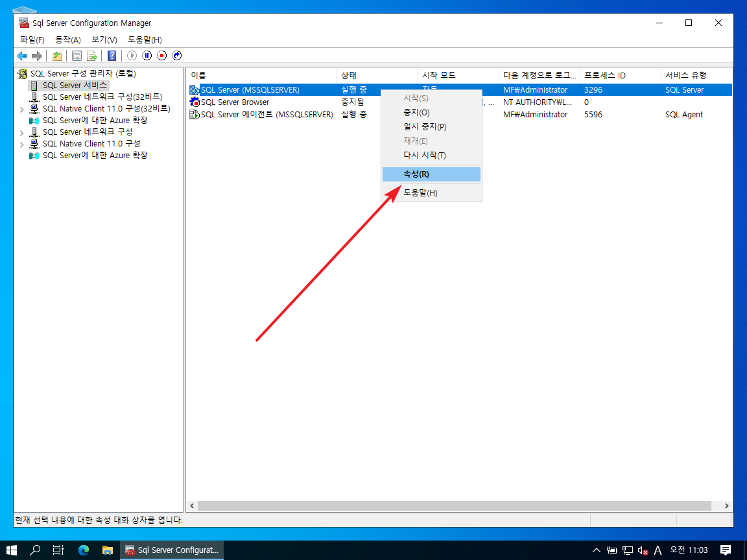Expand the SQL Native Client 11.0 구성 node

tap(23, 144)
